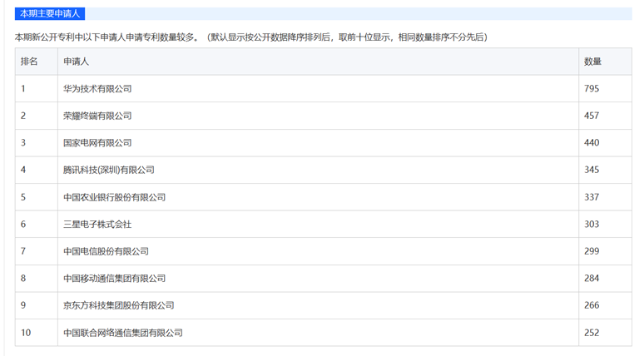This screenshot has height=356, width=644.
Task: Click the quantity value 795
Action: (592, 89)
